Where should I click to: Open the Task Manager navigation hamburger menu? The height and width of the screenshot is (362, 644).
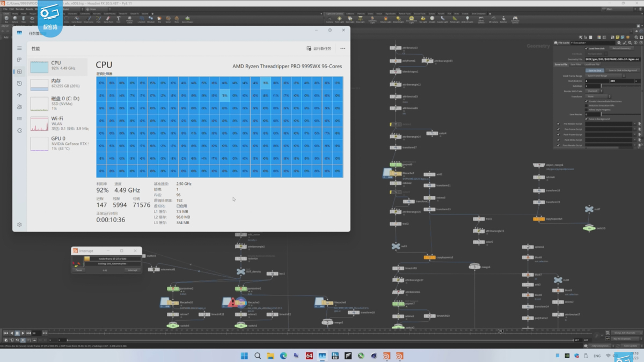pos(19,48)
